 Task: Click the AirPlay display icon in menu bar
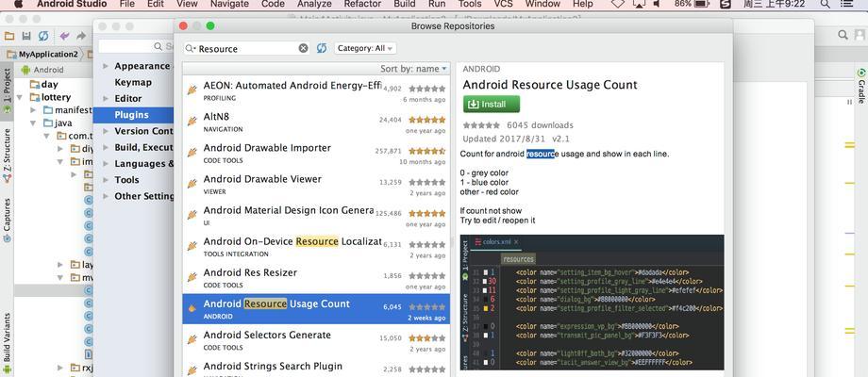[638, 4]
